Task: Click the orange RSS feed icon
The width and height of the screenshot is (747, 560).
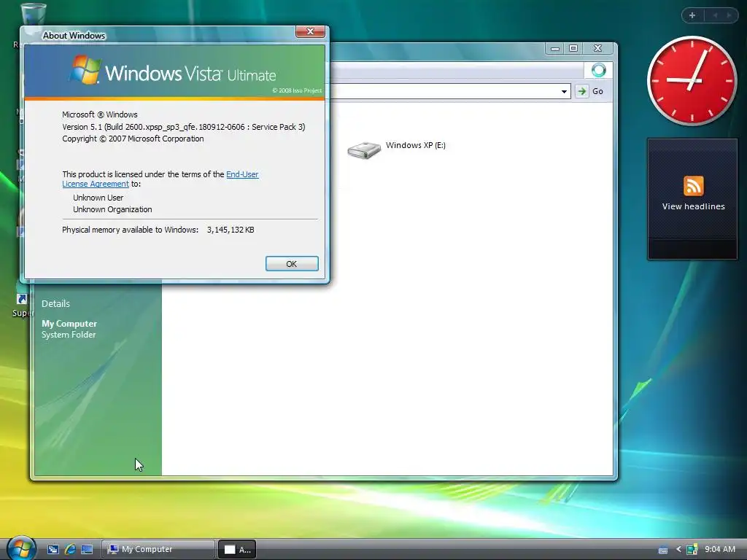Action: [x=693, y=186]
